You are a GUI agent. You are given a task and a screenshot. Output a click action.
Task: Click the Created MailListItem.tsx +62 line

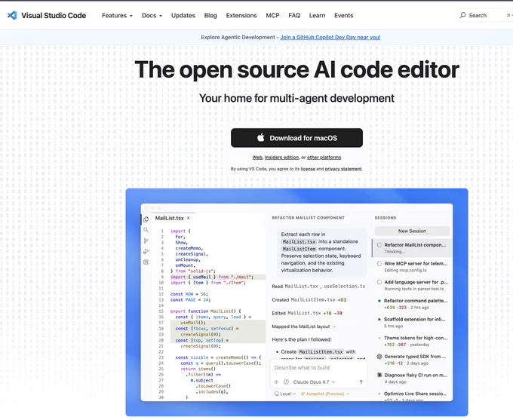(309, 299)
